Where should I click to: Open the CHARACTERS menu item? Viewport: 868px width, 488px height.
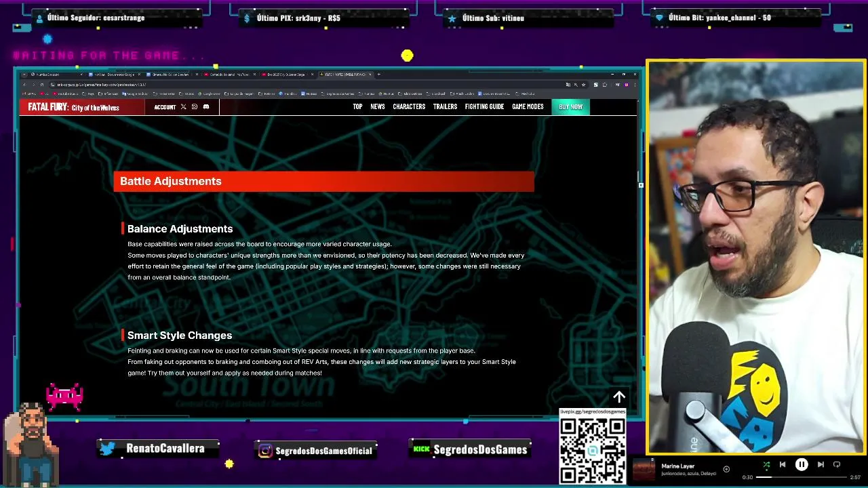pos(409,107)
